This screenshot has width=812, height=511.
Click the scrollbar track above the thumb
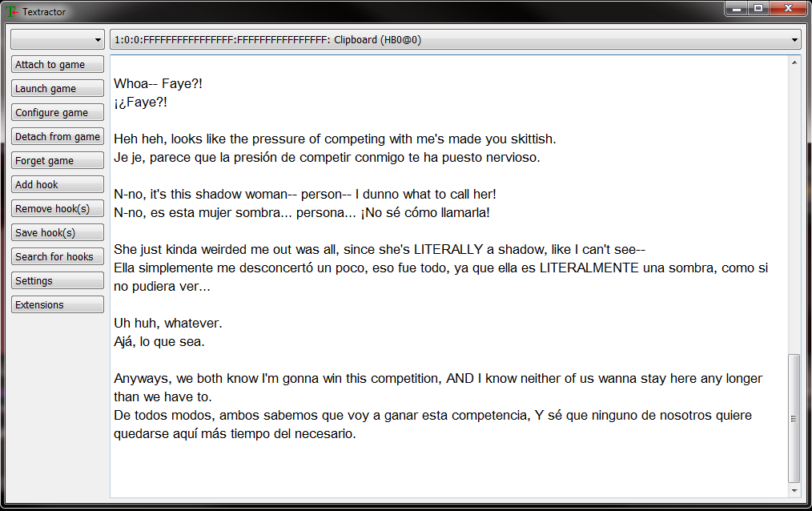click(x=794, y=211)
